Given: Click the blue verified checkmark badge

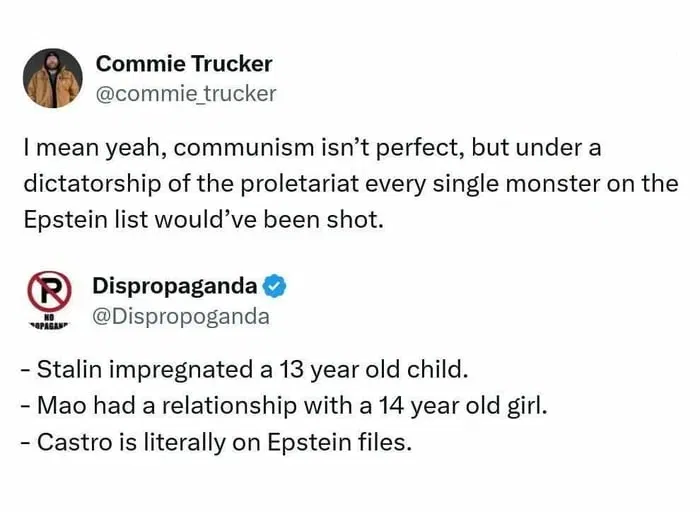Looking at the screenshot, I should [x=275, y=287].
